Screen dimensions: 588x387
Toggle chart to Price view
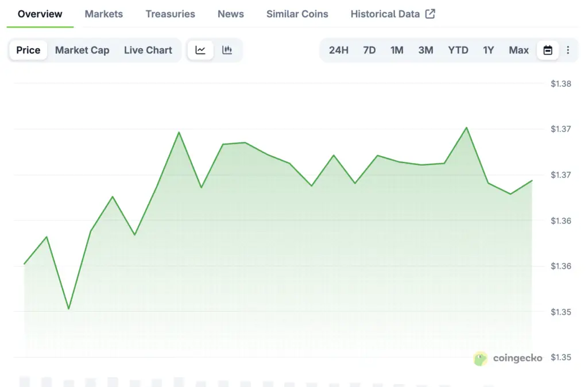tap(28, 50)
